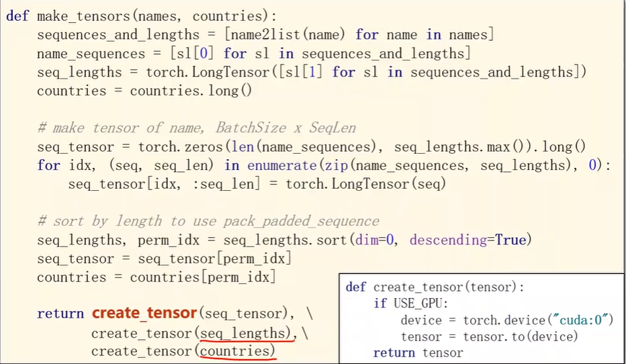Click the 'dim=0' argument in sort call
626x364 pixels.
[x=375, y=240]
